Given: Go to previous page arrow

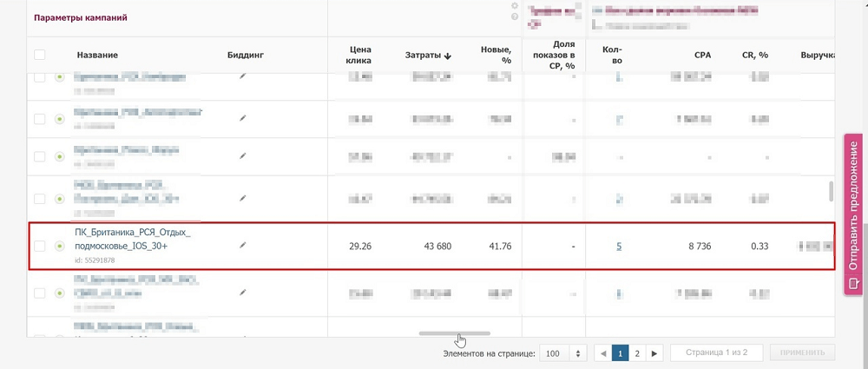Looking at the screenshot, I should tap(602, 353).
